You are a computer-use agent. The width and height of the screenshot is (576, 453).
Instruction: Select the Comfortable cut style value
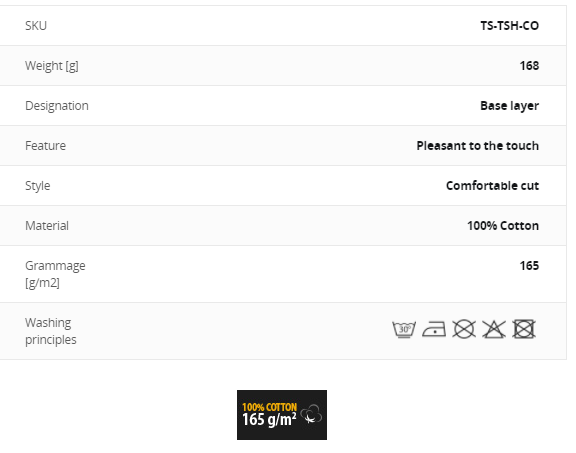click(492, 186)
